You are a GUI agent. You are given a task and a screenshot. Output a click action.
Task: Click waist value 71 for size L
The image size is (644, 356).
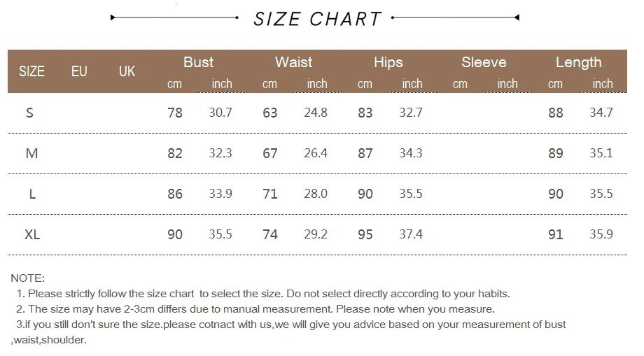point(270,194)
